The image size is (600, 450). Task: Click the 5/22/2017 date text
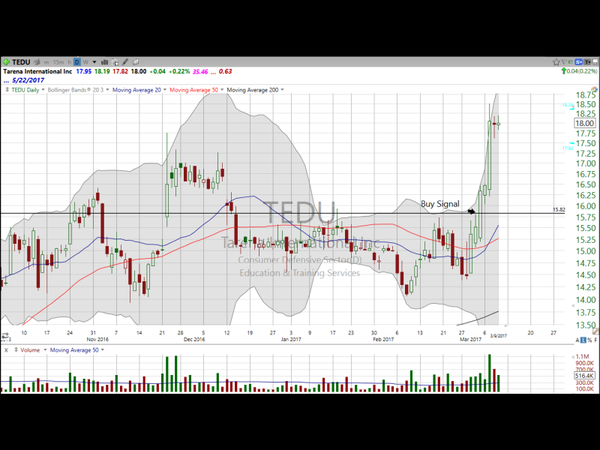pos(28,80)
